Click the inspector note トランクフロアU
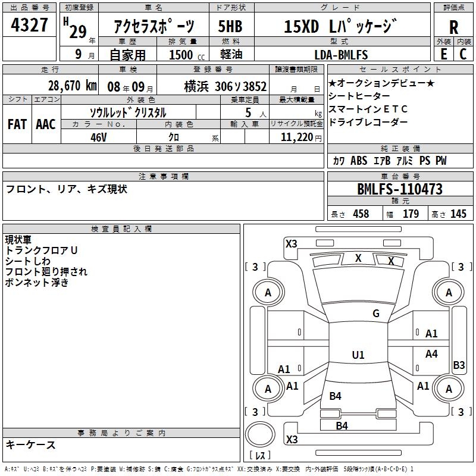 point(41,250)
